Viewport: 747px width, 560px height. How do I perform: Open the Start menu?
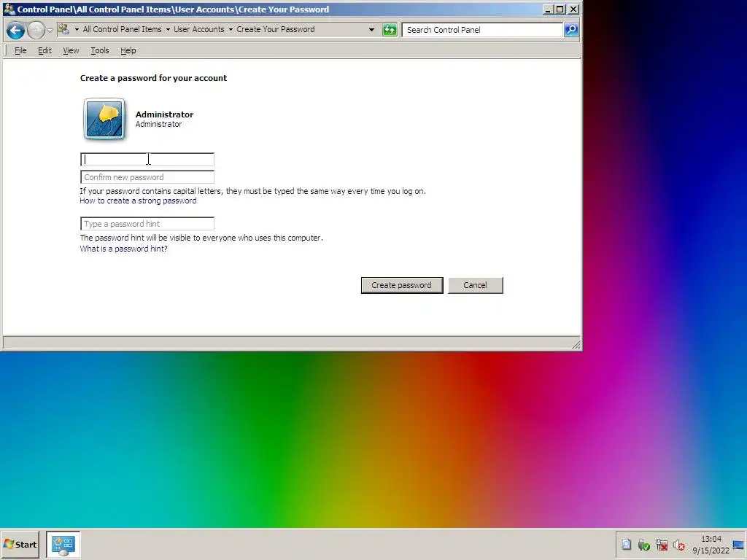pos(20,544)
